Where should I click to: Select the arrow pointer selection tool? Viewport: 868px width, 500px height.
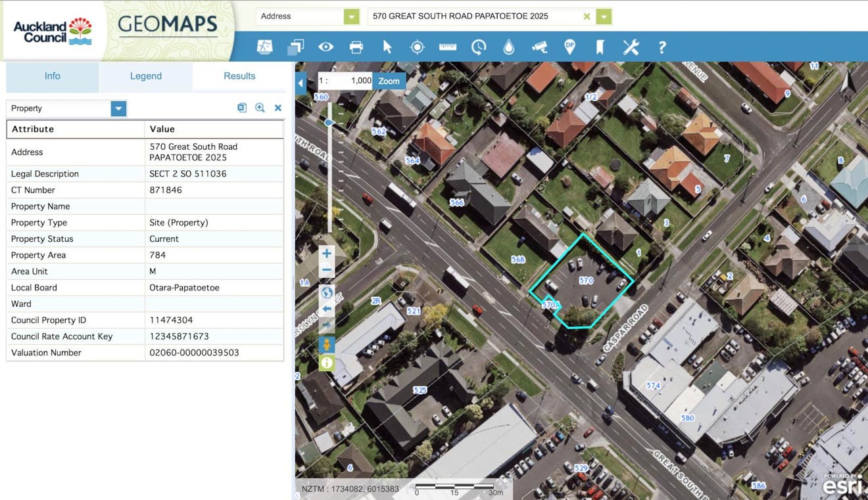pos(387,47)
